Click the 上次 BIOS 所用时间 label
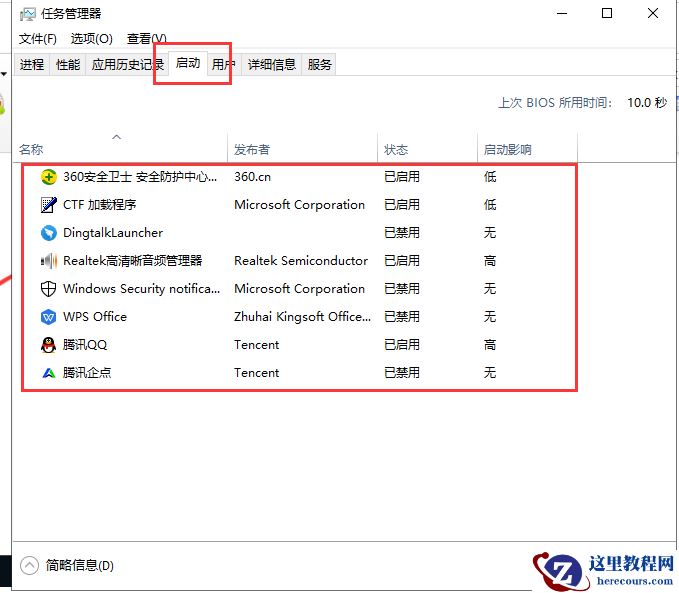This screenshot has width=679, height=593. (x=555, y=103)
